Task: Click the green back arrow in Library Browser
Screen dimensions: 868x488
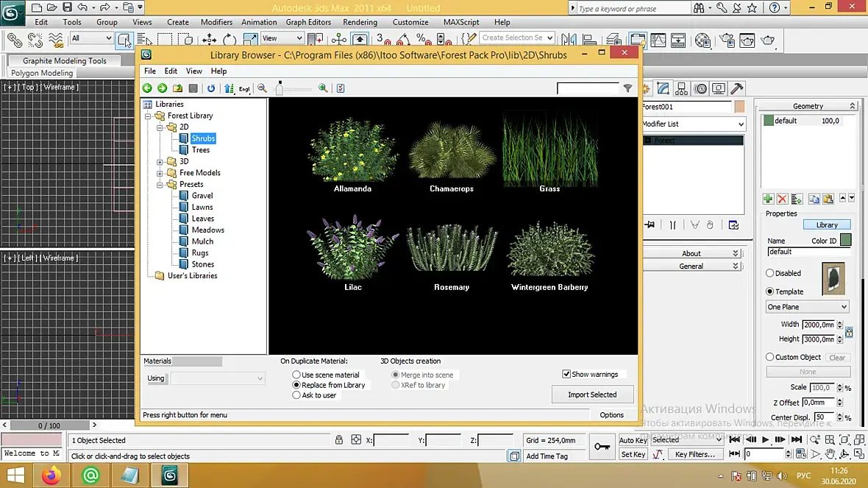Action: tap(147, 88)
